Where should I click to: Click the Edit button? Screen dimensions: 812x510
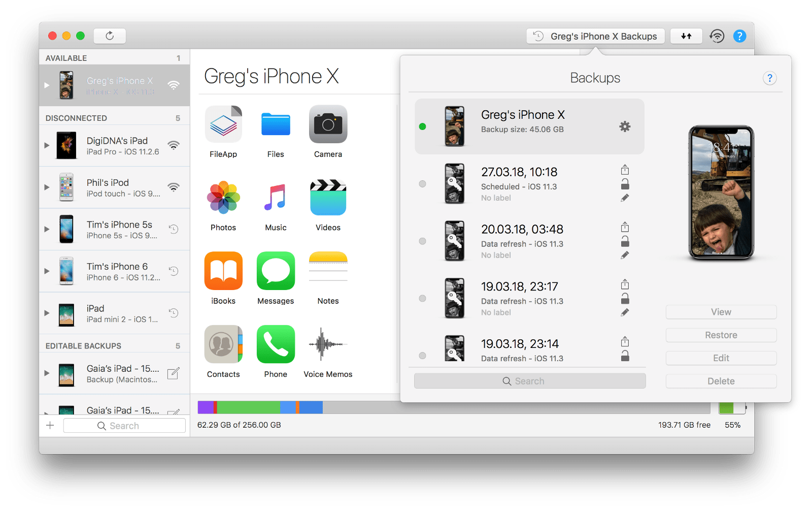721,358
